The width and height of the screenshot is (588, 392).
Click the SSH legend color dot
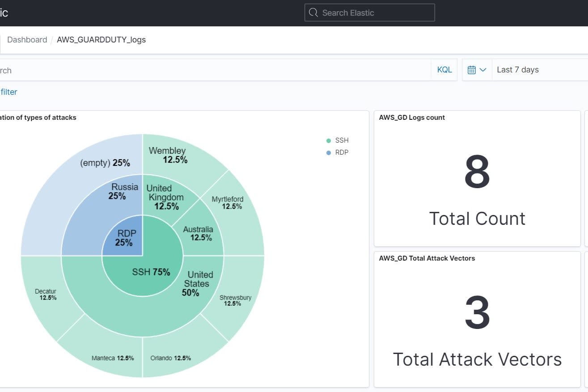tap(329, 141)
